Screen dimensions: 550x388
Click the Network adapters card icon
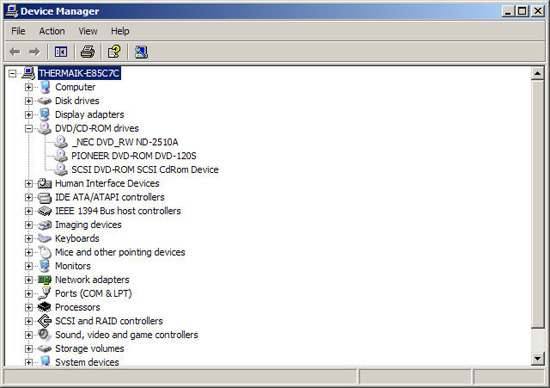tap(45, 280)
